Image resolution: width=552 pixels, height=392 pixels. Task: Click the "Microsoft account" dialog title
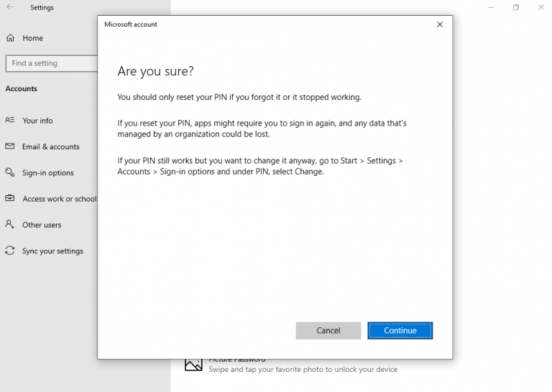click(131, 24)
